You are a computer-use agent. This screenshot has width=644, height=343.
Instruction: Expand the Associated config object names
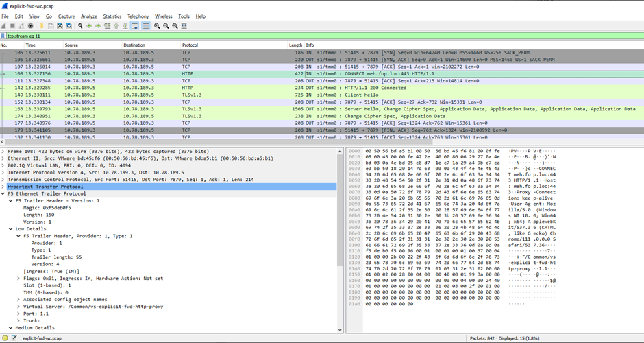pyautogui.click(x=18, y=299)
